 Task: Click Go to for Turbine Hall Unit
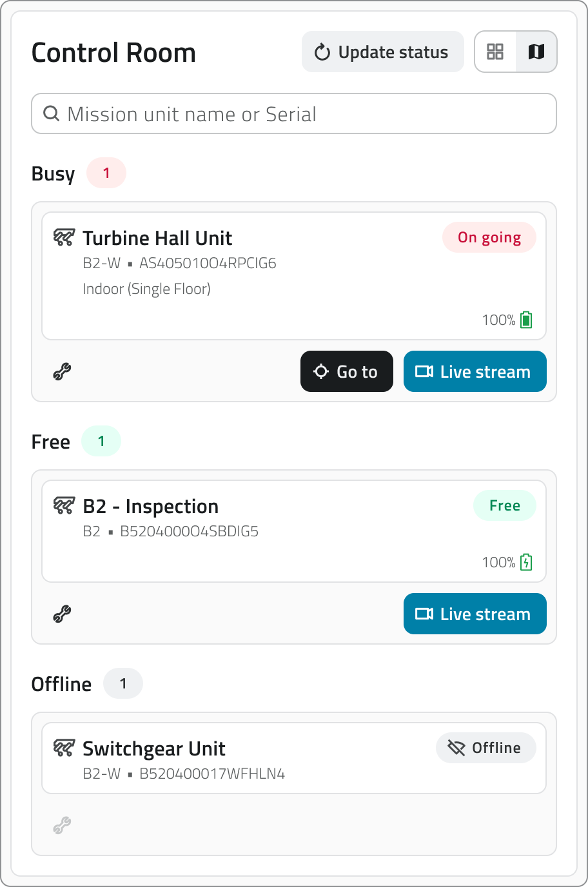coord(347,371)
